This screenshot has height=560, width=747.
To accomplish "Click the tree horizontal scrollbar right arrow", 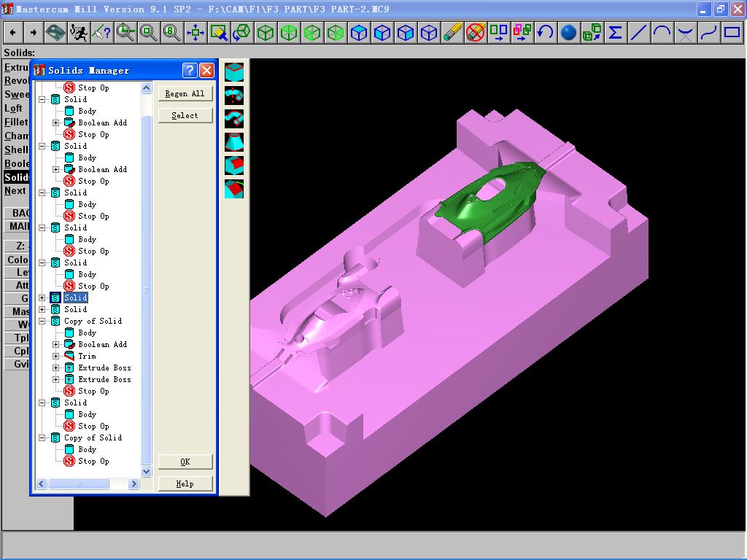I will pyautogui.click(x=134, y=484).
